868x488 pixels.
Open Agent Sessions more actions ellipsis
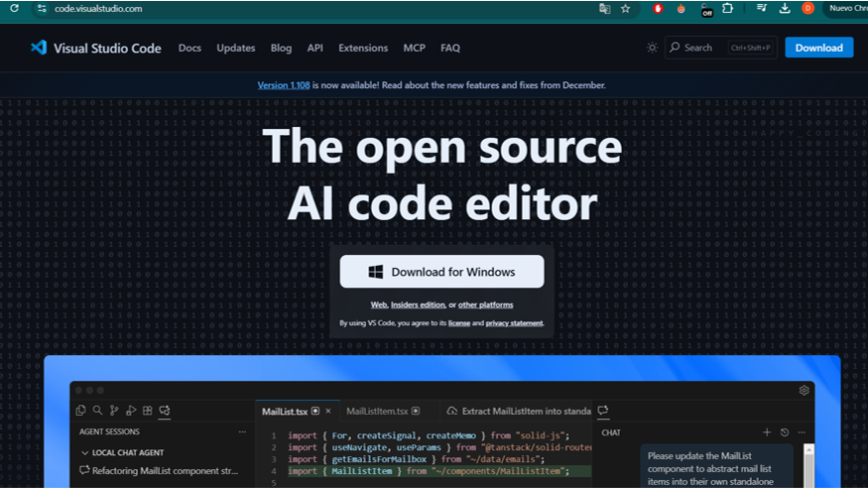(242, 431)
